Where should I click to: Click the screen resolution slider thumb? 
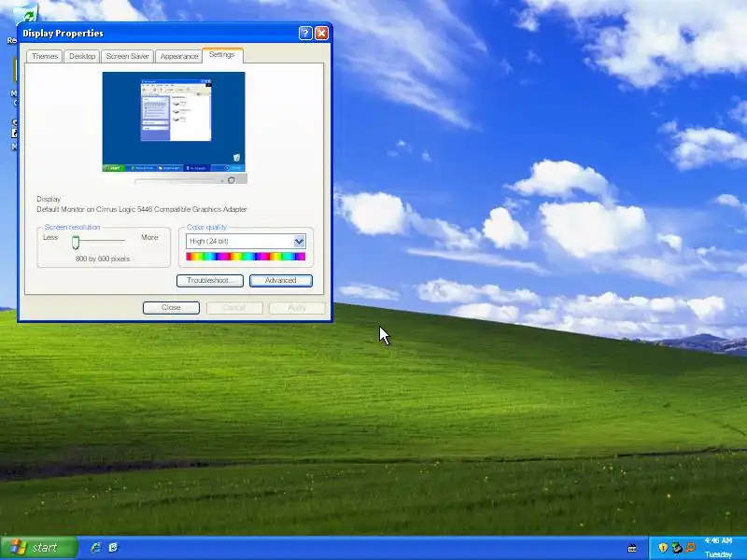click(x=76, y=243)
